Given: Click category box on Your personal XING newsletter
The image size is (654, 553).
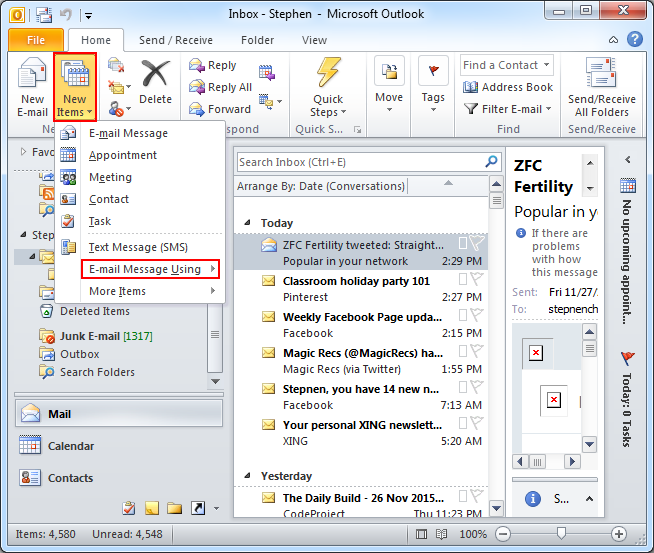Looking at the screenshot, I should [463, 423].
